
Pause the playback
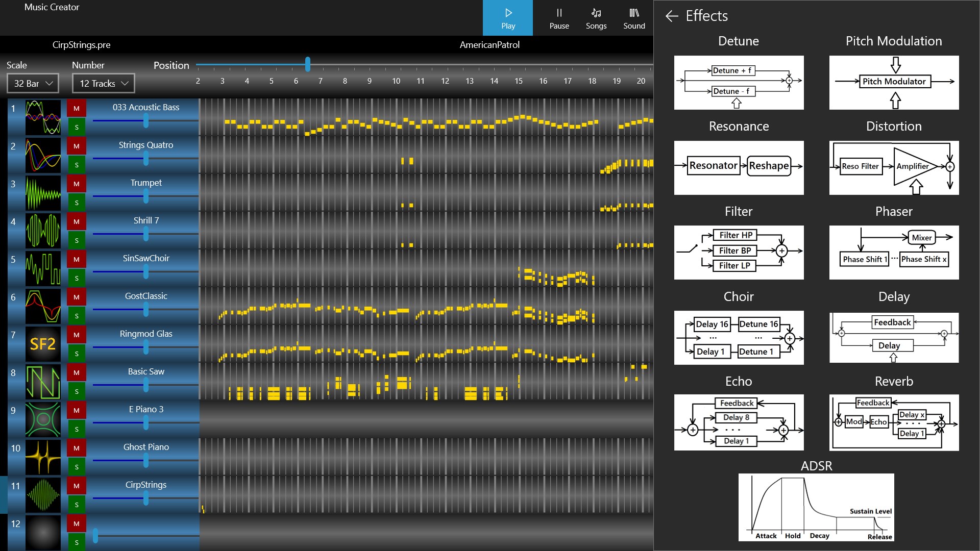559,18
